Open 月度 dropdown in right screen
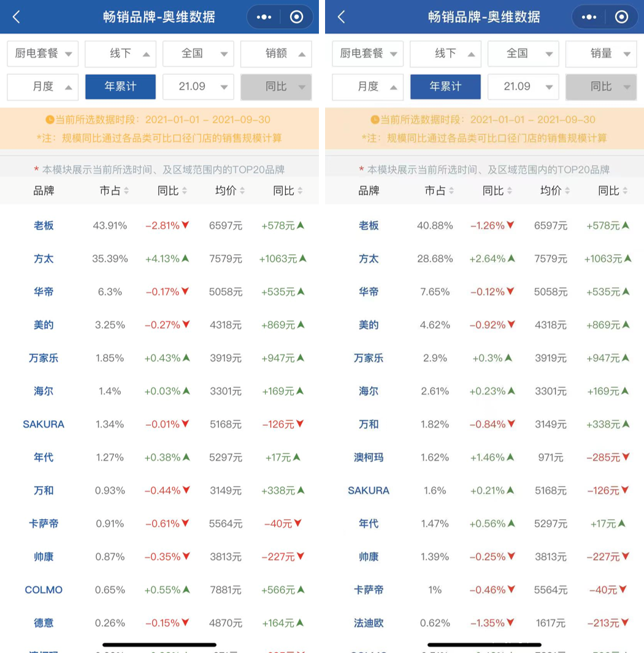 pos(367,87)
